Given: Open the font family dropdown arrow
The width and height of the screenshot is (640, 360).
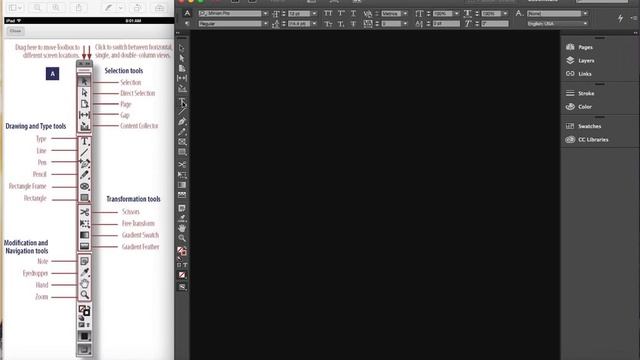Looking at the screenshot, I should (265, 13).
